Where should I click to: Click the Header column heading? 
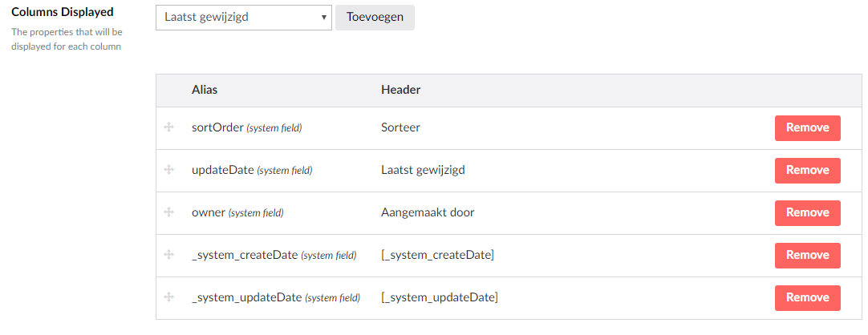click(x=400, y=90)
